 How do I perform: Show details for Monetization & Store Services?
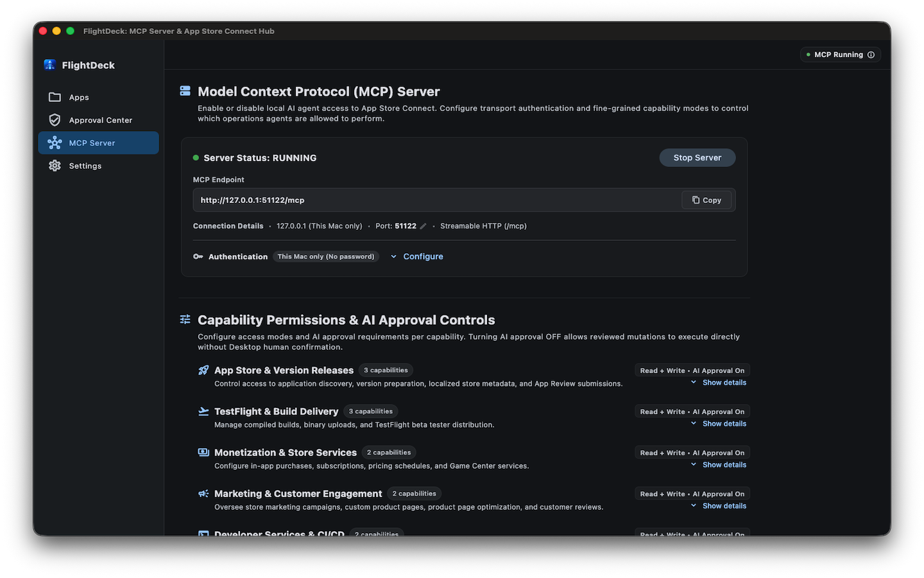719,465
